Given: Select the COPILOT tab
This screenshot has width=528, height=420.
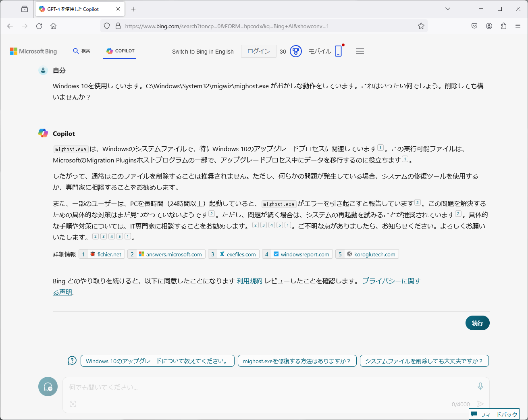Looking at the screenshot, I should pyautogui.click(x=120, y=51).
